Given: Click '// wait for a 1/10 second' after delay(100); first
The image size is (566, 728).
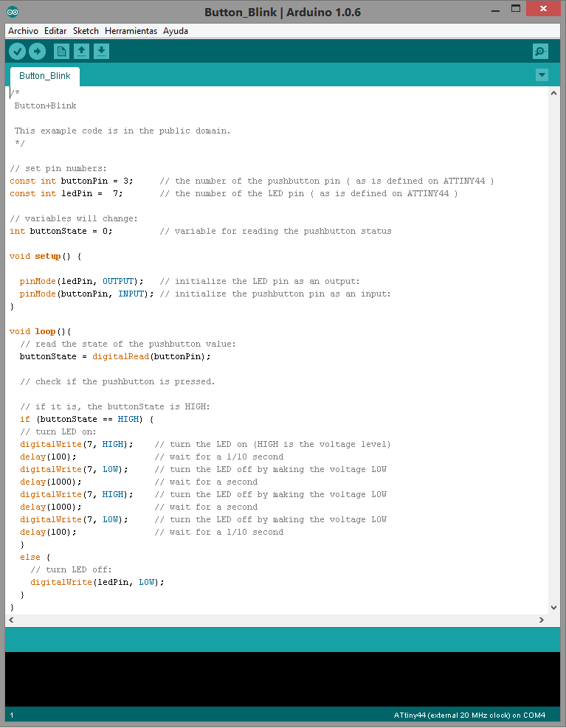Looking at the screenshot, I should (x=219, y=457).
